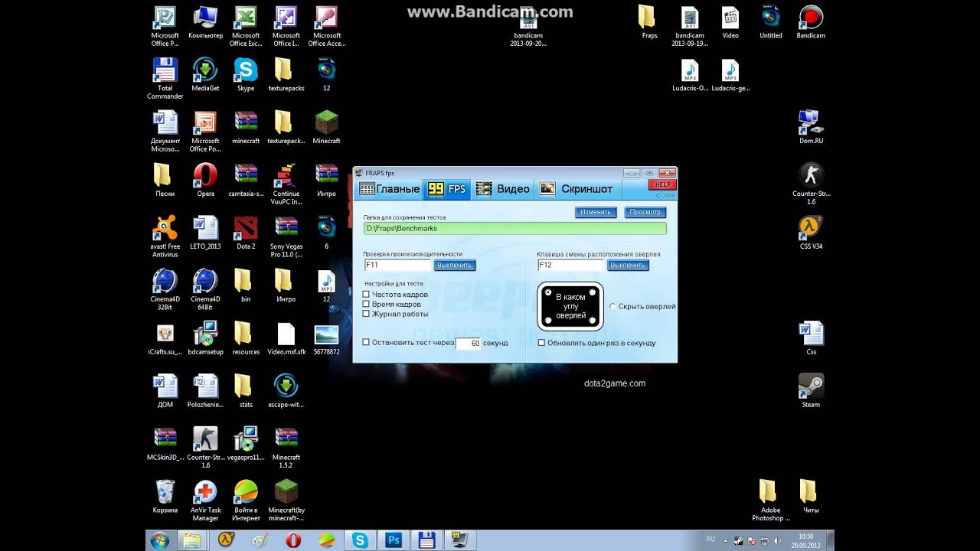980x551 pixels.
Task: Tick Обновлять один раз в секунду checkbox
Action: pyautogui.click(x=541, y=343)
